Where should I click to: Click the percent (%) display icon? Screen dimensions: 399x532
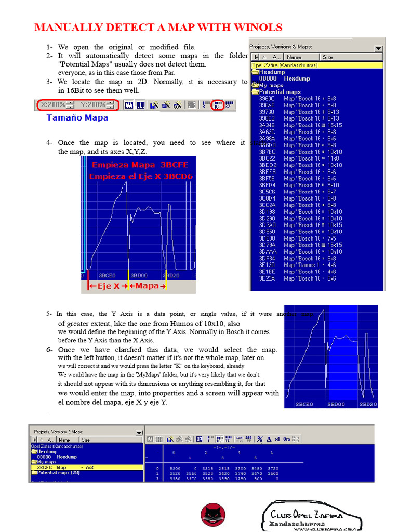[x=260, y=439]
